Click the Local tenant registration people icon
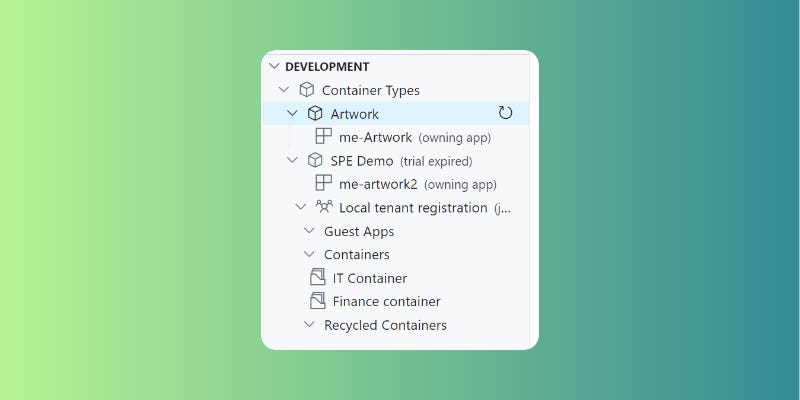 click(x=324, y=207)
